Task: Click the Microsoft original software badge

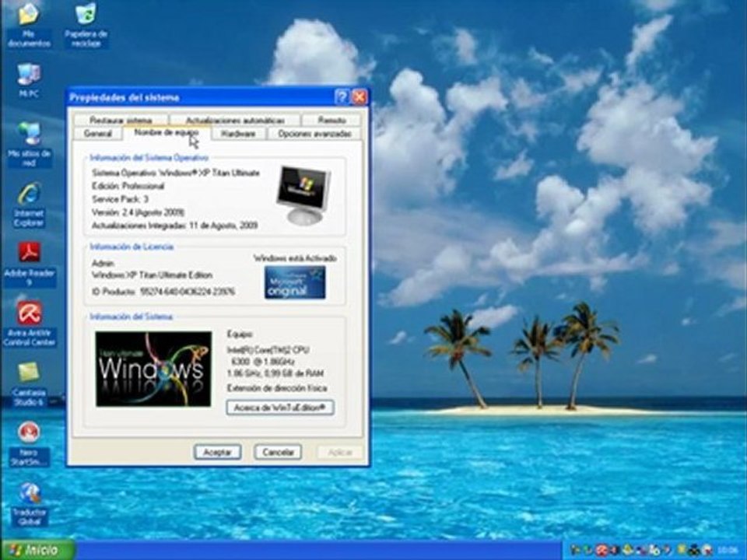Action: tap(295, 282)
